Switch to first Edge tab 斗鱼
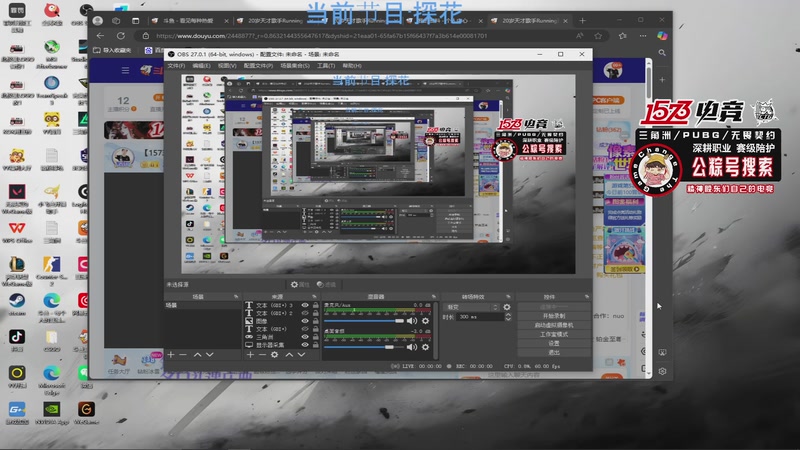 [x=189, y=21]
